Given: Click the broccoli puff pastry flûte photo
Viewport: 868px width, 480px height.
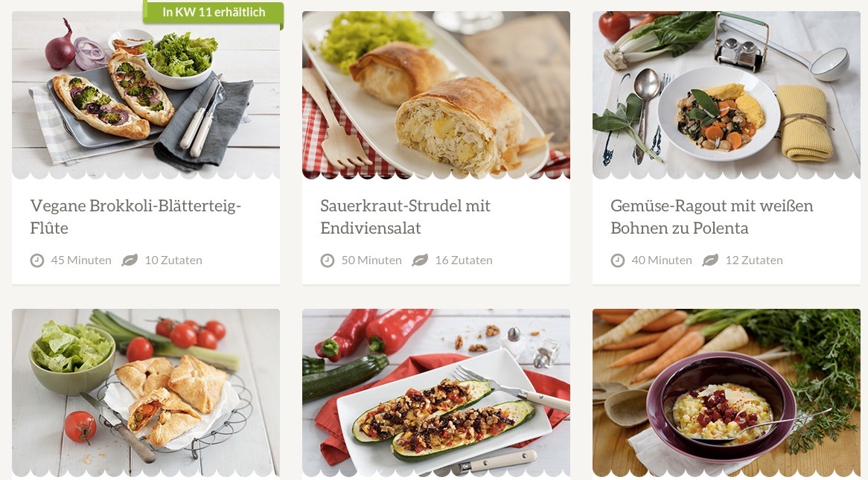Looking at the screenshot, I should (146, 95).
